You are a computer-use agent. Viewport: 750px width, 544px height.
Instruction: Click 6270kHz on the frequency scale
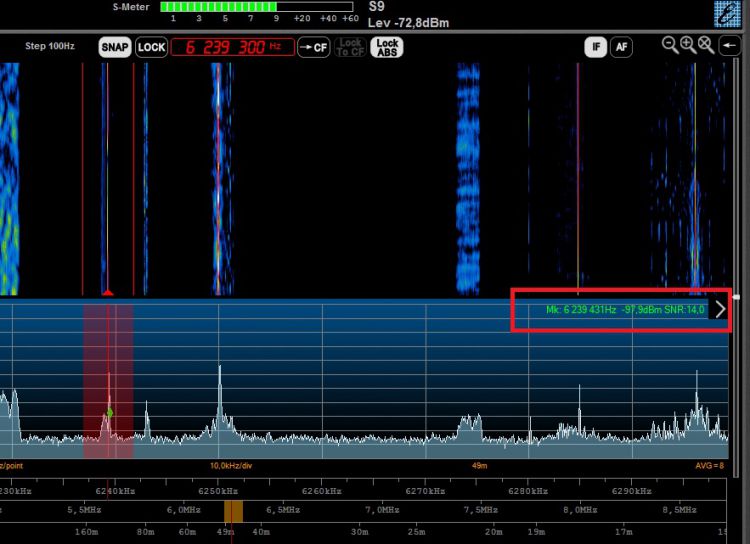[425, 491]
